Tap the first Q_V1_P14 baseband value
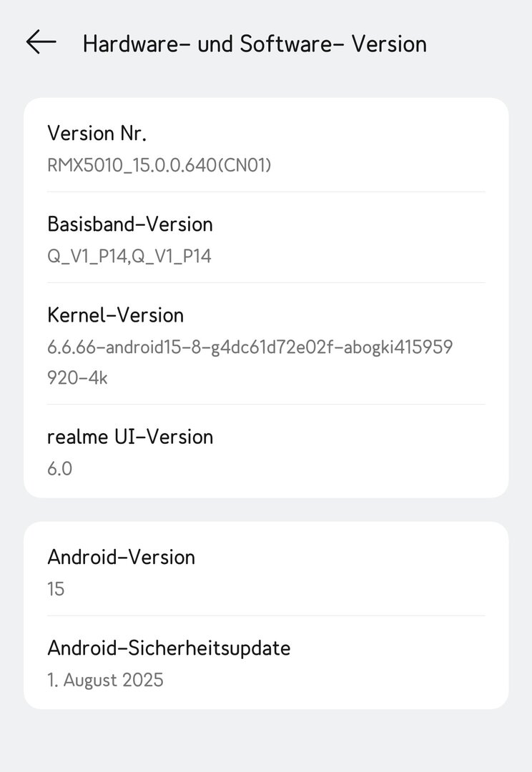Viewport: 532px width, 772px height. [x=87, y=256]
